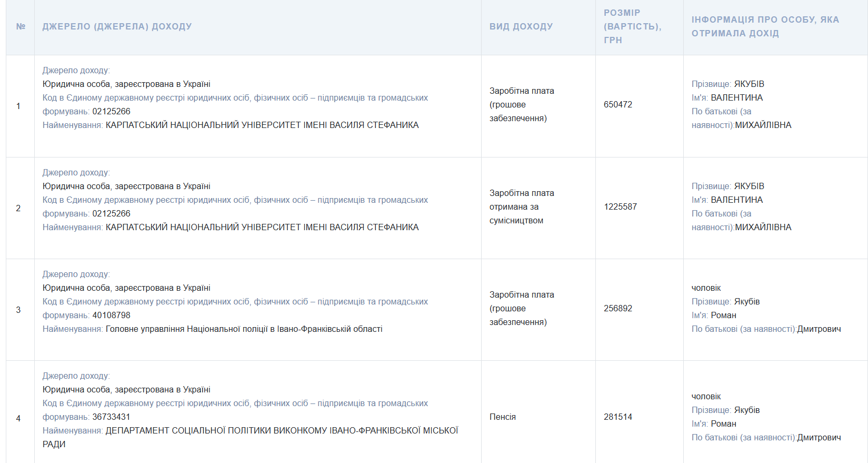This screenshot has height=463, width=868.
Task: Click row number 1 in first column
Action: coord(18,106)
